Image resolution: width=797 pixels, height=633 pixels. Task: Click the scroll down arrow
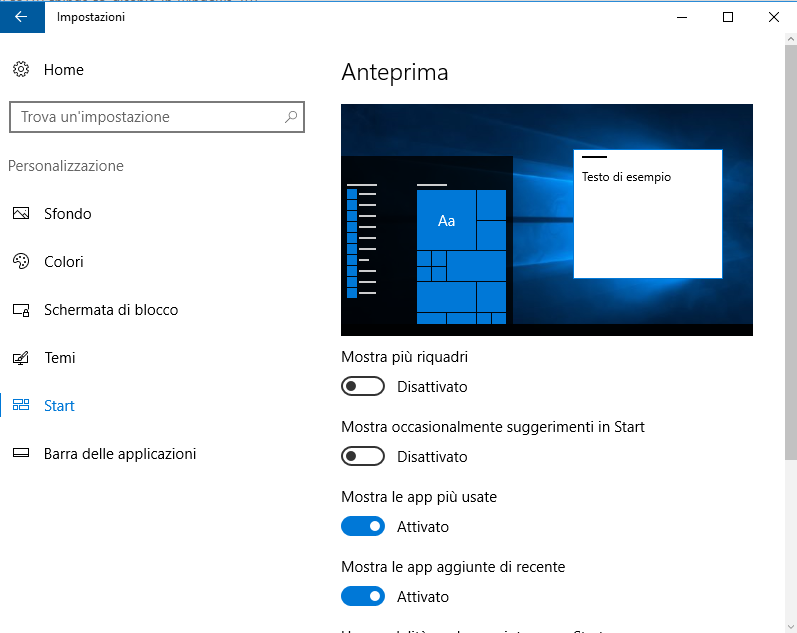(x=791, y=626)
